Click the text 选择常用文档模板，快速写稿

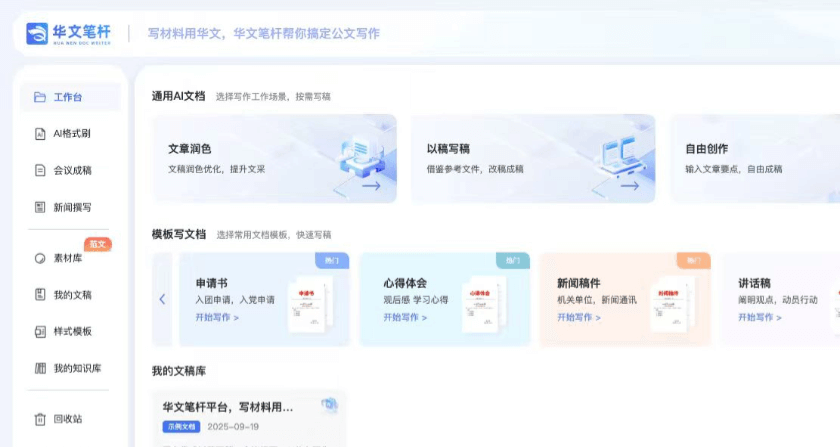(x=274, y=235)
